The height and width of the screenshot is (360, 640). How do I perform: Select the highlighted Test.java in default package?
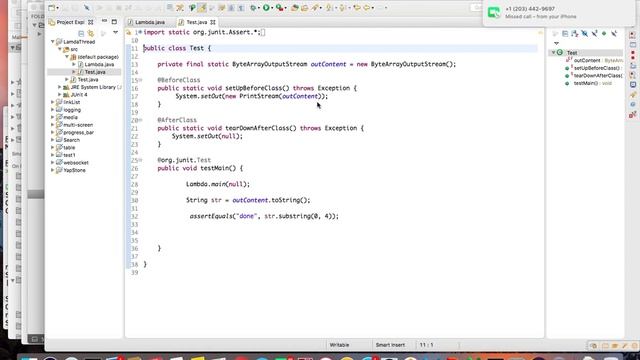[x=95, y=72]
